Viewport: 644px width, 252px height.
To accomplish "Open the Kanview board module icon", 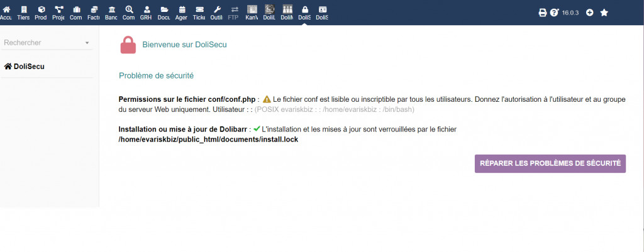I will click(252, 13).
